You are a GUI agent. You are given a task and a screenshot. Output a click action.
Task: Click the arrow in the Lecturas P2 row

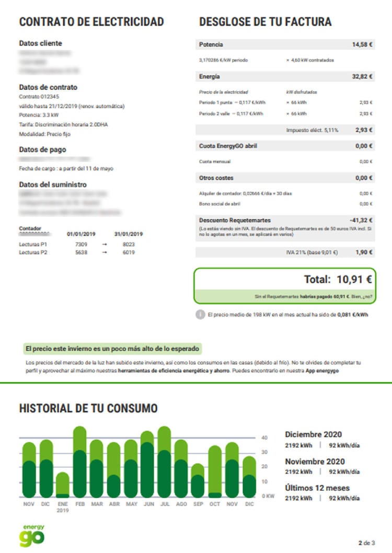[104, 252]
